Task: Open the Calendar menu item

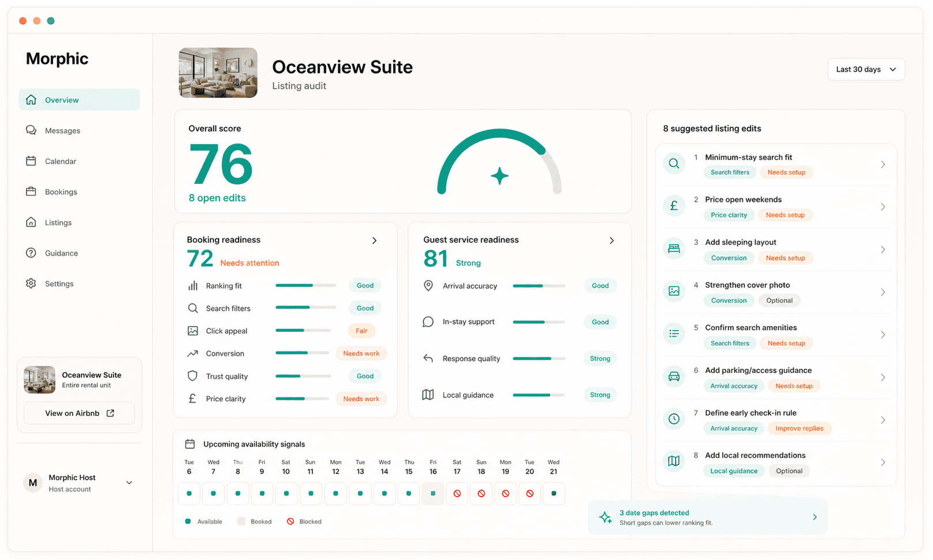Action: 80,161
